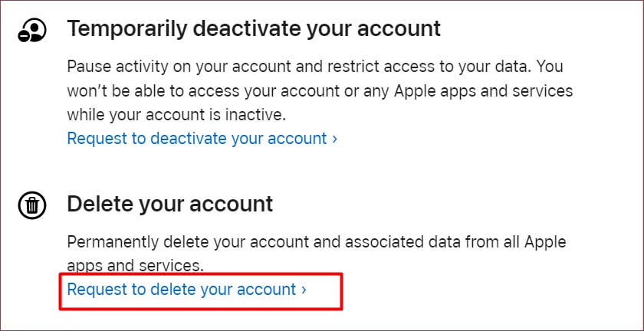Click the line starting with Permanently delete
Screen dimensions: 644x331
point(317,242)
